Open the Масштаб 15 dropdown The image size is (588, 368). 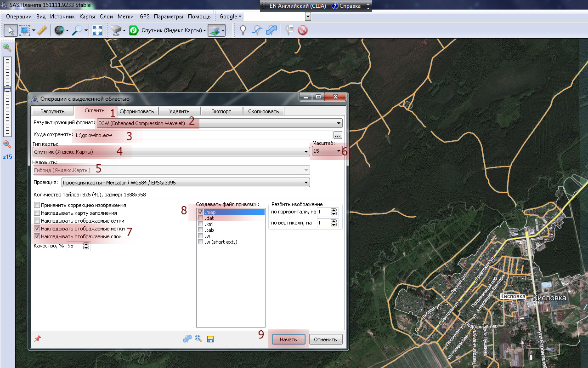[327, 151]
